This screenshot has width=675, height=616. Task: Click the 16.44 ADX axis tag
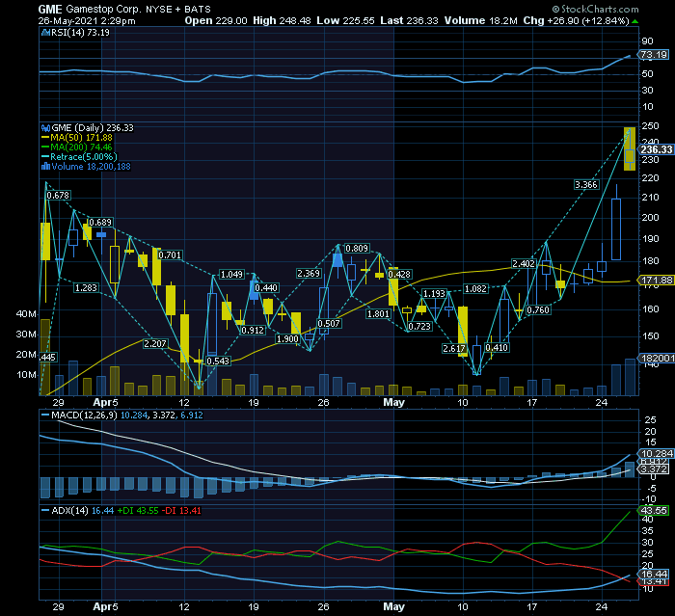coord(654,574)
